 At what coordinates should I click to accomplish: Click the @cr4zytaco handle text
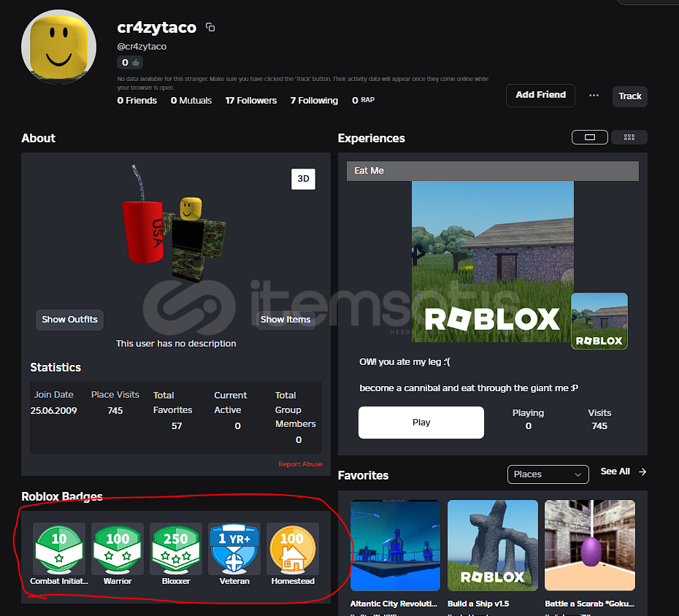[x=142, y=46]
